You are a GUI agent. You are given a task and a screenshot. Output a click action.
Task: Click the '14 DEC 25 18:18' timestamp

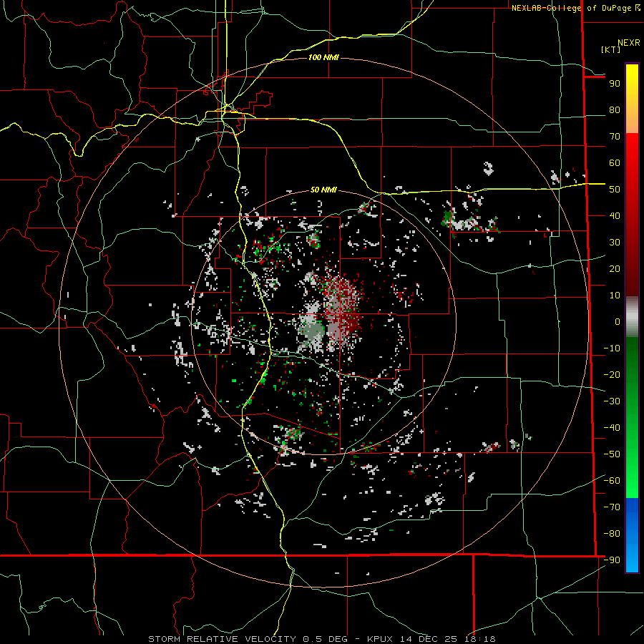(x=447, y=639)
